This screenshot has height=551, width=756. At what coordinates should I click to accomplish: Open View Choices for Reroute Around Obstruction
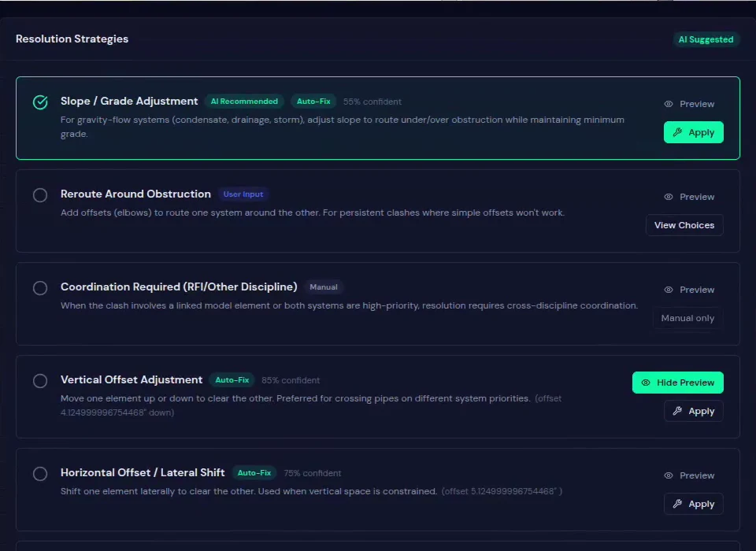(684, 225)
